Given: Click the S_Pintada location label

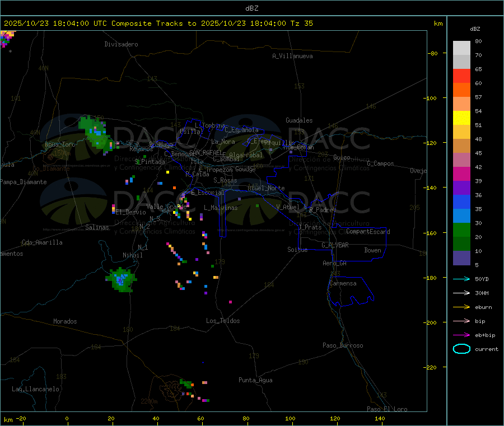Looking at the screenshot, I should click(150, 162).
